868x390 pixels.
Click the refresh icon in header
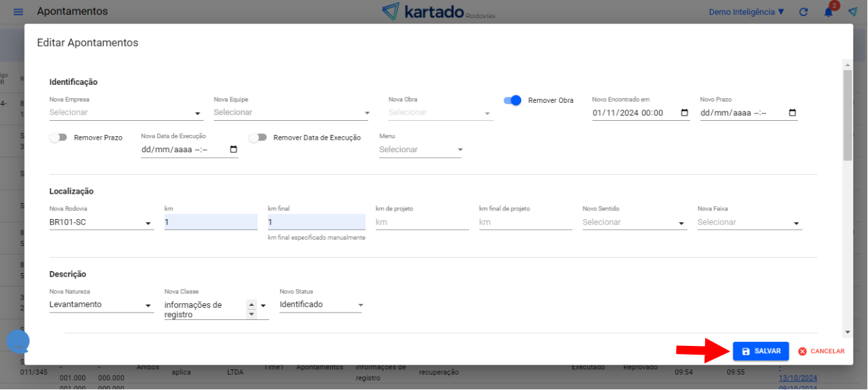pyautogui.click(x=803, y=12)
